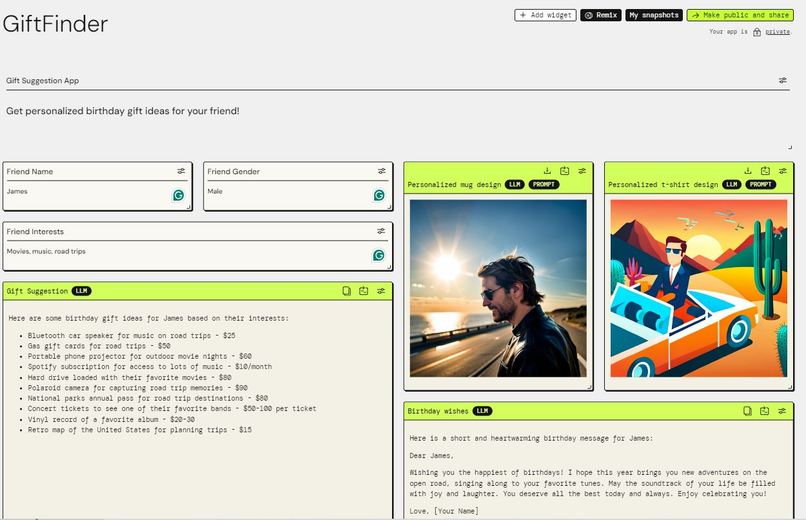Open settings for Gift Suggestion App widget
The height and width of the screenshot is (520, 806).
click(x=782, y=81)
